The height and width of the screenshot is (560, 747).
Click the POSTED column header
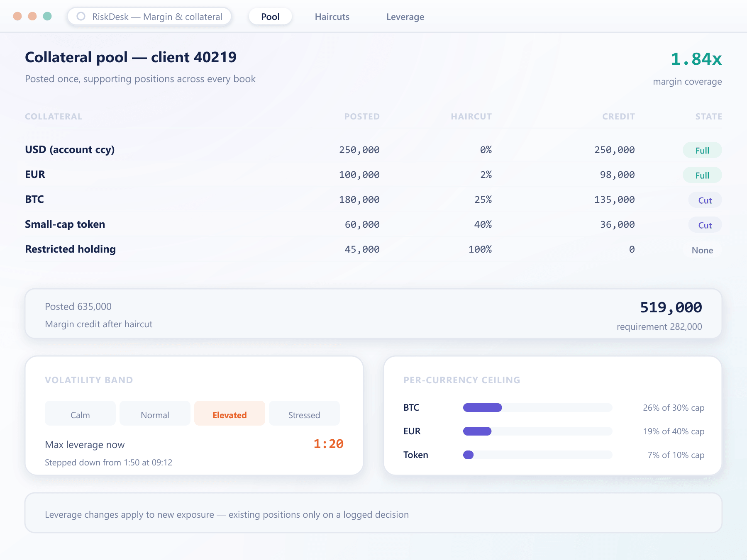click(x=362, y=117)
